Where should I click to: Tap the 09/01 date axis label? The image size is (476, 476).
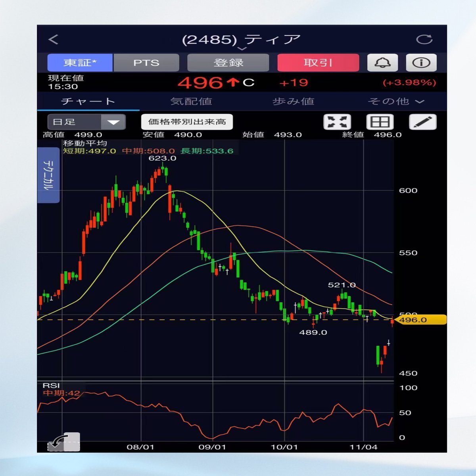212,447
